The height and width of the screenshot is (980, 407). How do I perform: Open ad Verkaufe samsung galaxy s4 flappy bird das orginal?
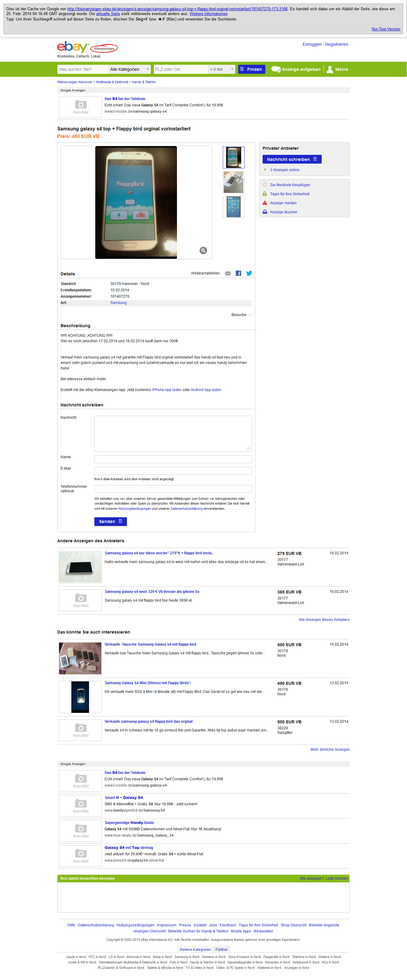(x=149, y=721)
